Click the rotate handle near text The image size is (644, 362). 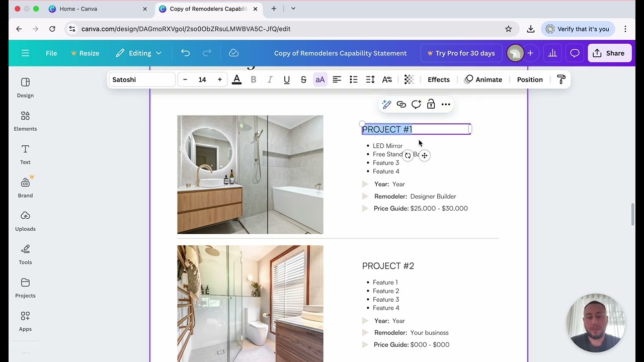point(408,155)
